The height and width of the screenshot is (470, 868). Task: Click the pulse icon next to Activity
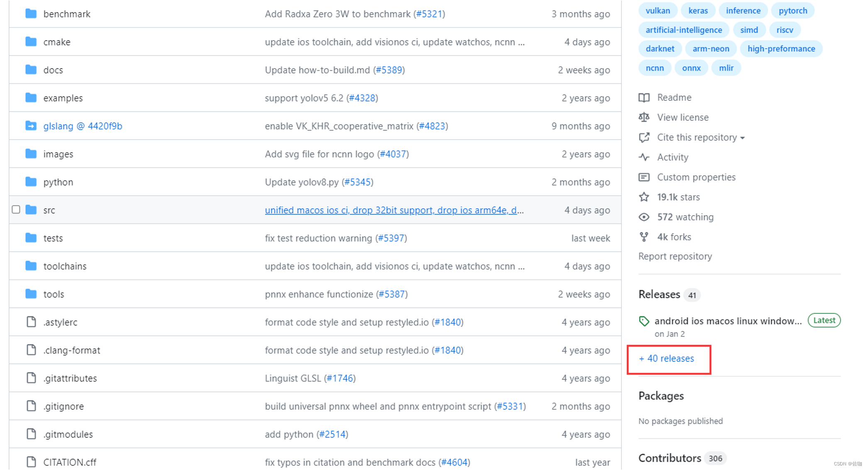click(x=644, y=157)
